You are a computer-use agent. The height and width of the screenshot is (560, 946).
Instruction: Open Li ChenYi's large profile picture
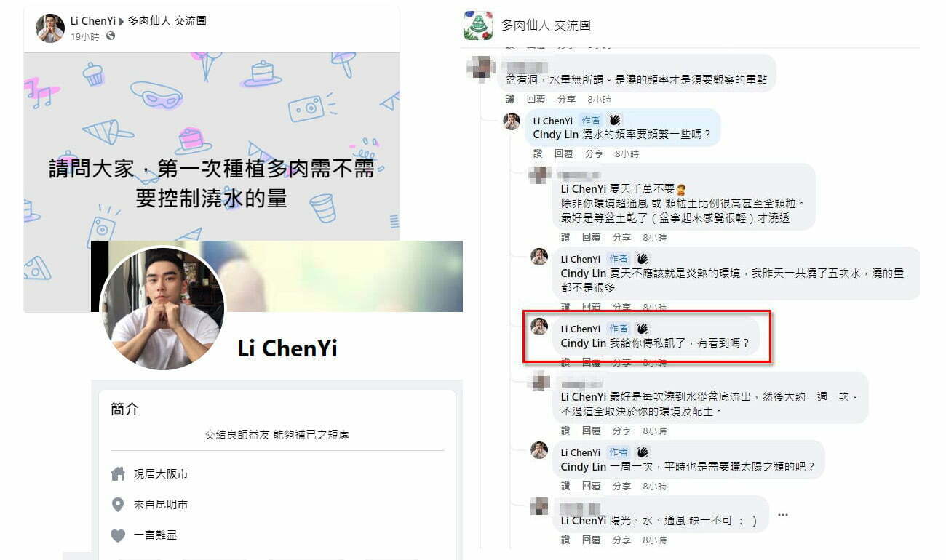(162, 308)
